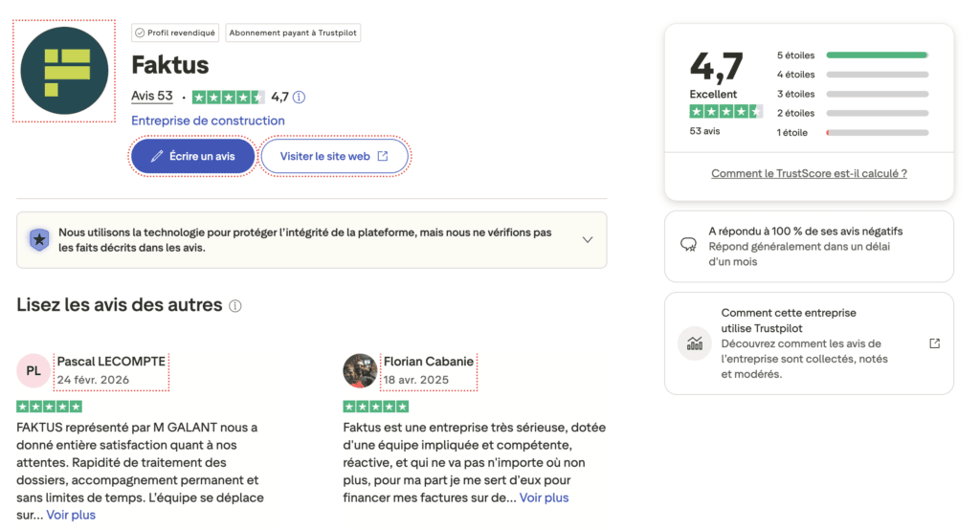The height and width of the screenshot is (530, 980).
Task: Filter by the 2 étoiles rating bar
Action: [x=878, y=113]
